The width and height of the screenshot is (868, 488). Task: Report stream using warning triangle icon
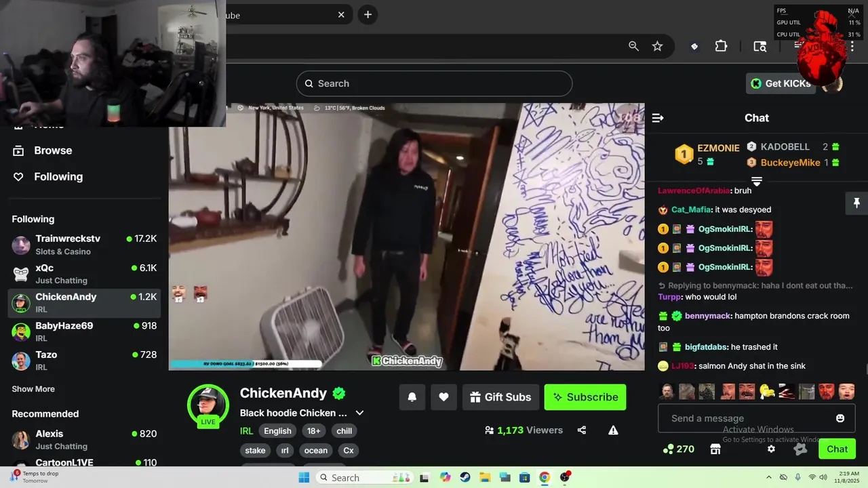pos(613,430)
